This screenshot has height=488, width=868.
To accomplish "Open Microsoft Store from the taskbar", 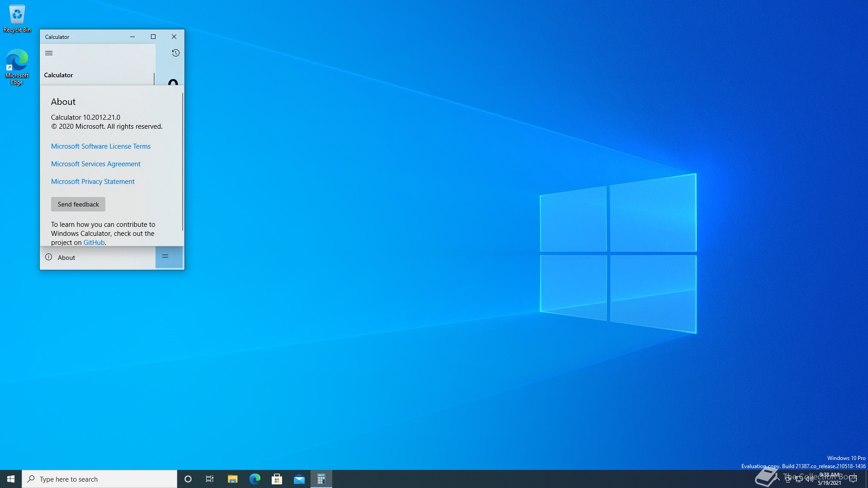I will coord(277,479).
